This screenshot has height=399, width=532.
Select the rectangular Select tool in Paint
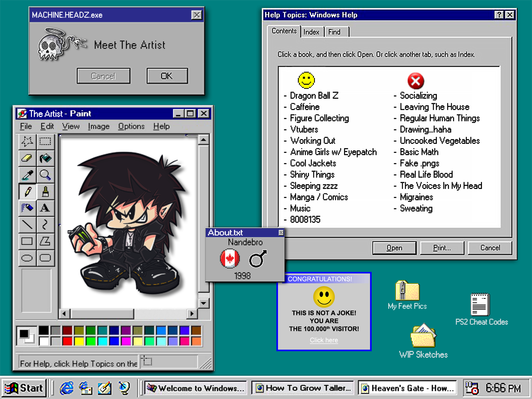pos(46,141)
